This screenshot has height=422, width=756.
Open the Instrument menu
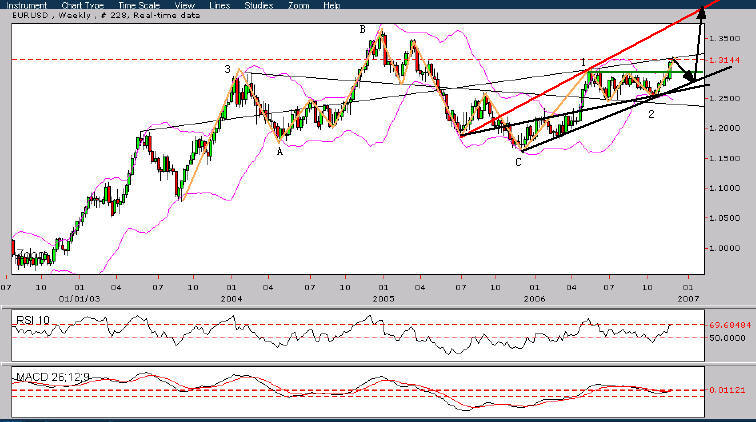[27, 5]
